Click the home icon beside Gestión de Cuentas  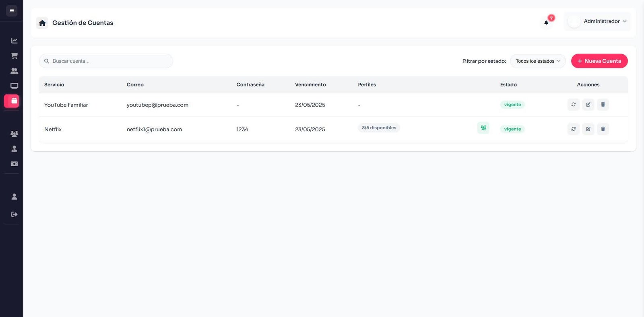click(x=42, y=23)
